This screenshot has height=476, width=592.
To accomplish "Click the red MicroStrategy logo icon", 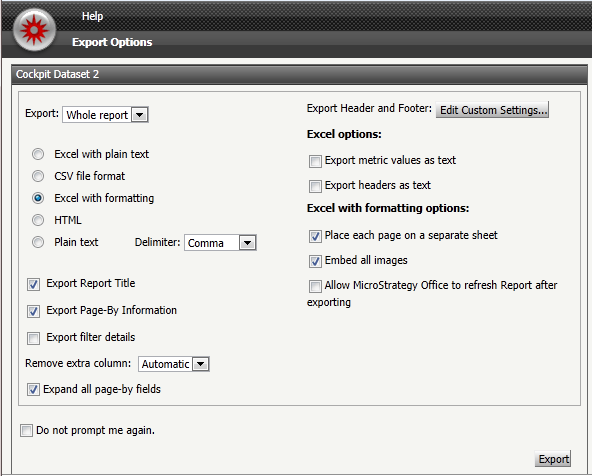I will point(34,30).
